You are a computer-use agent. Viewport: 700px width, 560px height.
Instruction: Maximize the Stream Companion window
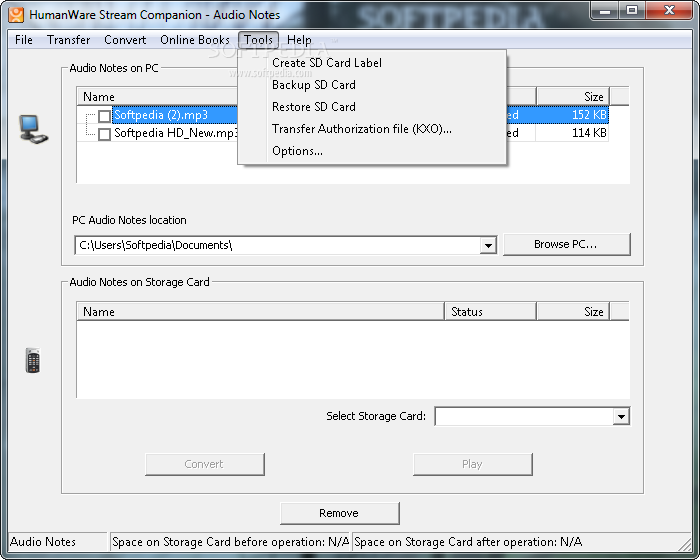pos(632,10)
